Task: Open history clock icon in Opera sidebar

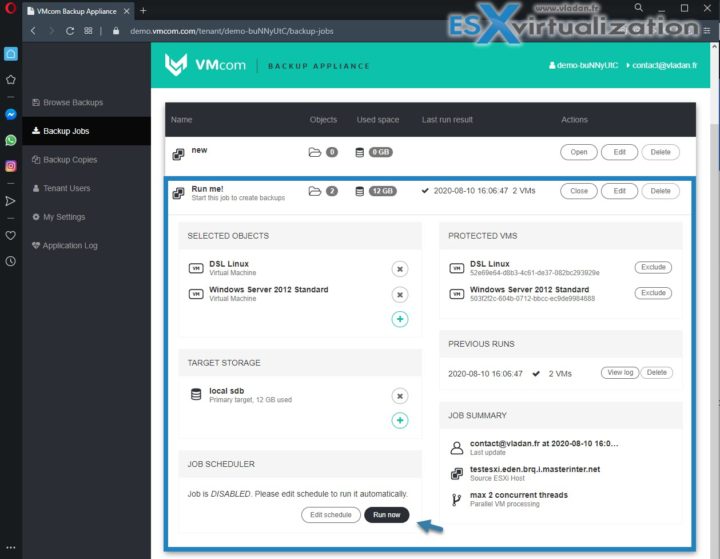Action: (x=11, y=261)
